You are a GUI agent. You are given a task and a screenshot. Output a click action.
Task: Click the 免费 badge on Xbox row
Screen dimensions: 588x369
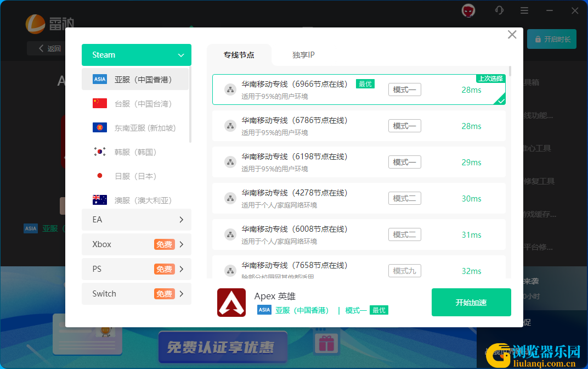click(x=164, y=244)
